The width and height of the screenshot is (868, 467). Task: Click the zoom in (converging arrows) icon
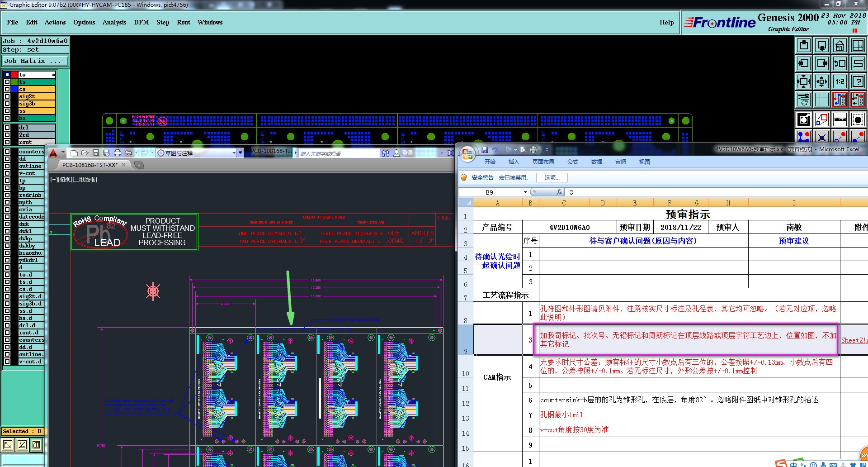[804, 81]
